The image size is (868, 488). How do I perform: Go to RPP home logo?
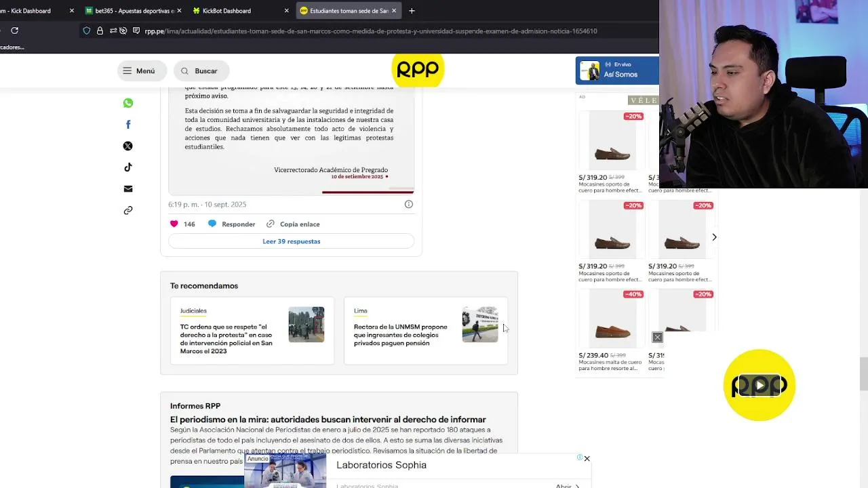417,69
